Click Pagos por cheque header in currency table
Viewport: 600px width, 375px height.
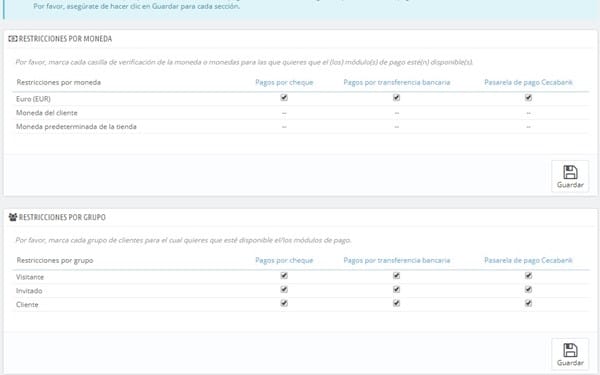(x=284, y=82)
